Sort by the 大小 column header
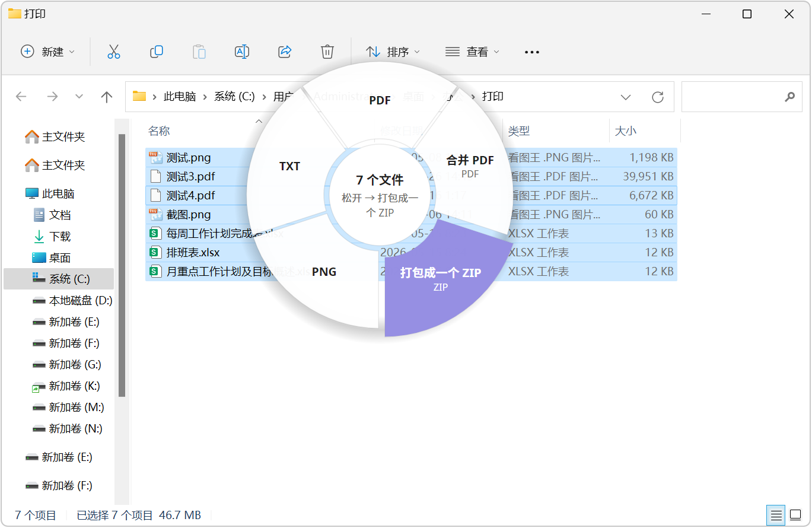Screen dimensions: 812x528 [626, 131]
